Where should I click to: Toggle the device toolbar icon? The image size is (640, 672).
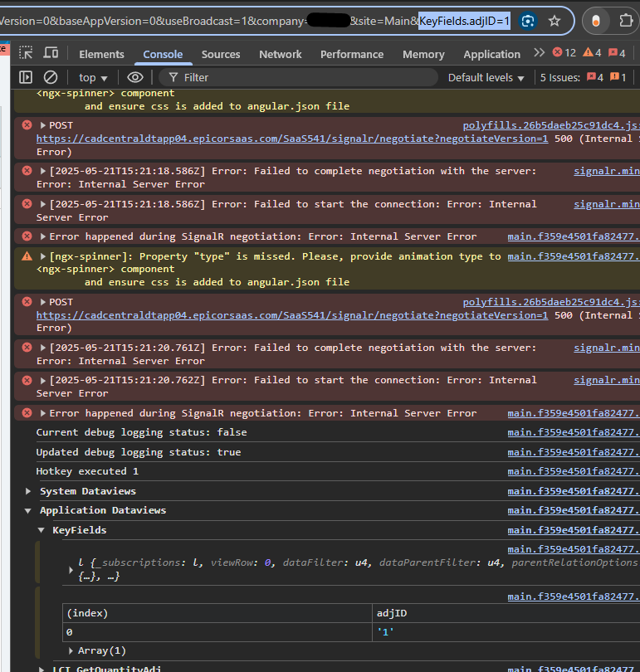coord(51,53)
